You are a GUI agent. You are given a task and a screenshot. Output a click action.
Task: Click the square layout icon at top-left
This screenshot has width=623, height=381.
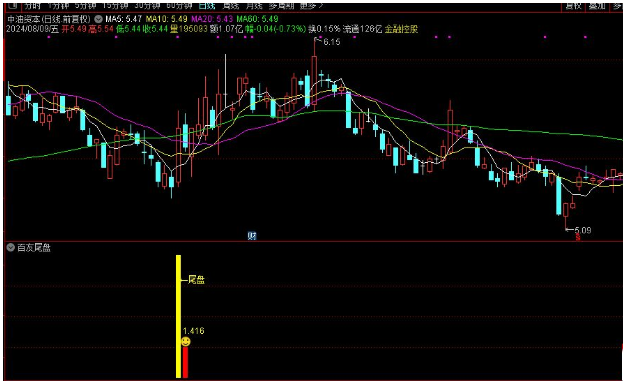[x=12, y=6]
